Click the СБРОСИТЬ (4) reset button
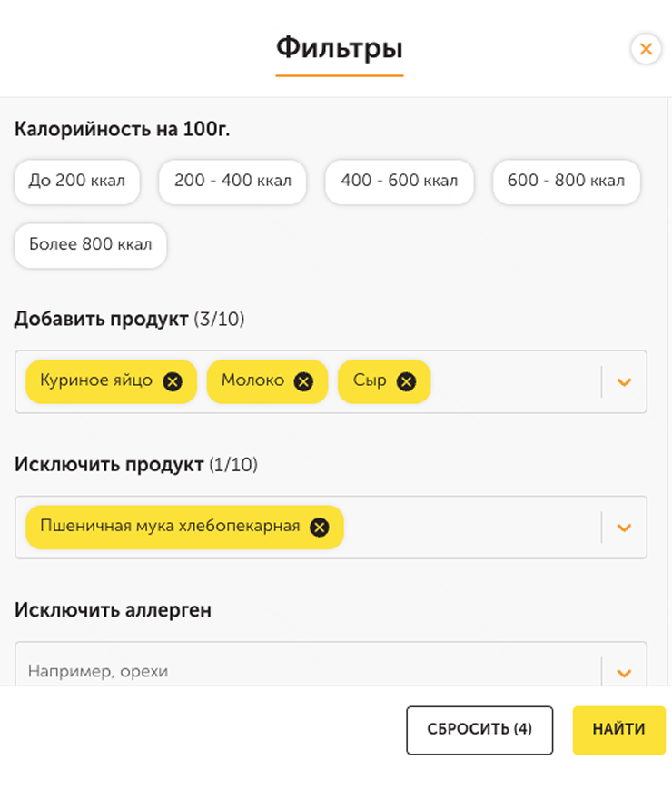This screenshot has width=672, height=799. 479,730
